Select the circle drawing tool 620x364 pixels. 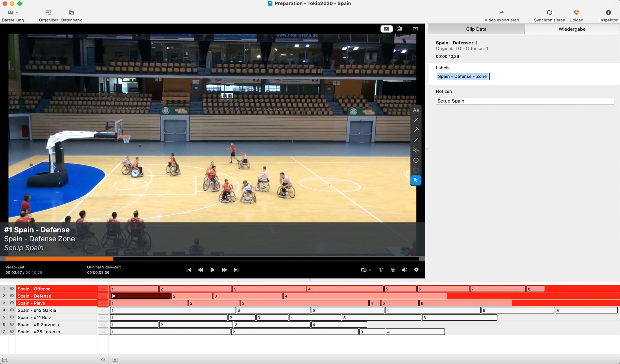pyautogui.click(x=416, y=160)
